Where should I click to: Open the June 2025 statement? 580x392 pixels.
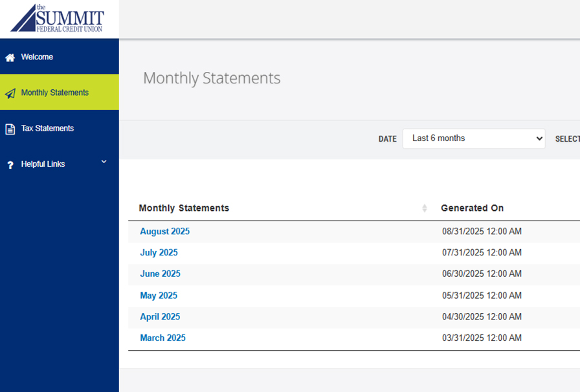[160, 274]
